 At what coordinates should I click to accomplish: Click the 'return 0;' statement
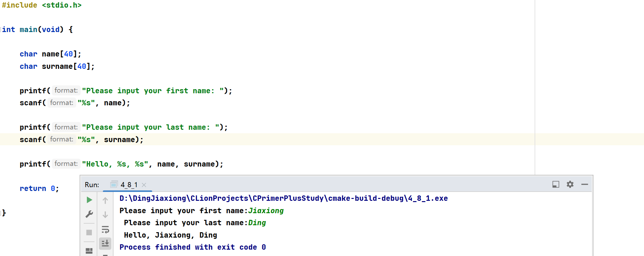pos(39,188)
